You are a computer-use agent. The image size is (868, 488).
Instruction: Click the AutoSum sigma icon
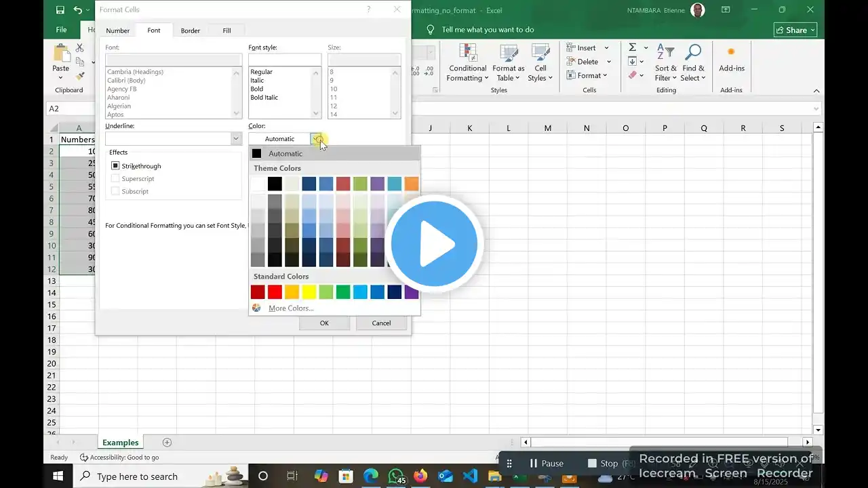point(632,47)
